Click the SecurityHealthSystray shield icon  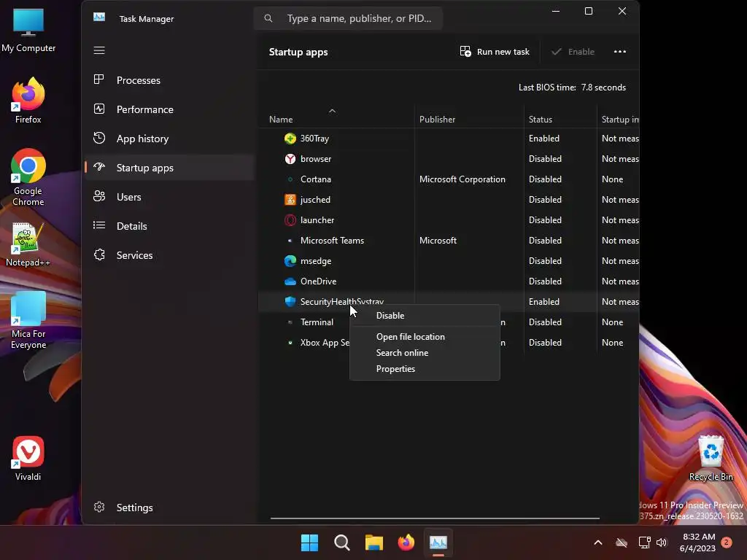coord(290,301)
